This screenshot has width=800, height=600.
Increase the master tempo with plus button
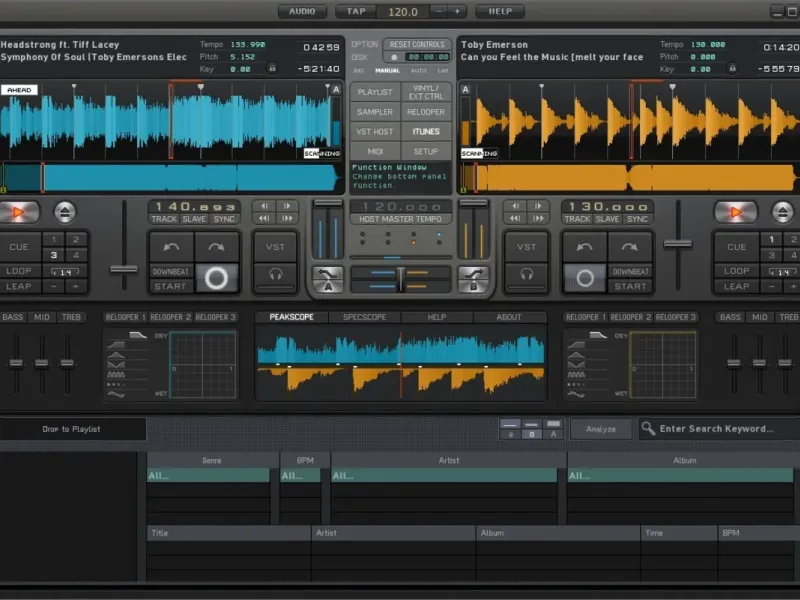click(457, 11)
